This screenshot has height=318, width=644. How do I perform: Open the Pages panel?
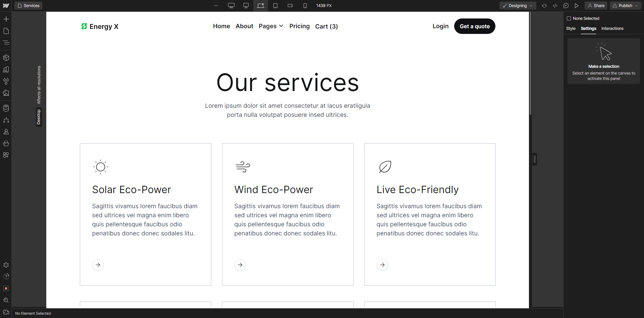click(6, 31)
